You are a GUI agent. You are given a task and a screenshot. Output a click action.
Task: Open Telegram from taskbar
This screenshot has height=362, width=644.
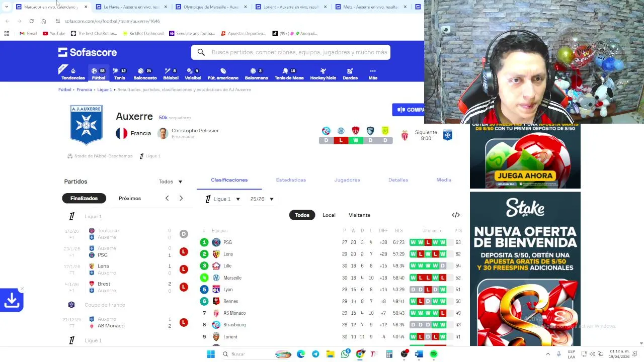click(315, 354)
